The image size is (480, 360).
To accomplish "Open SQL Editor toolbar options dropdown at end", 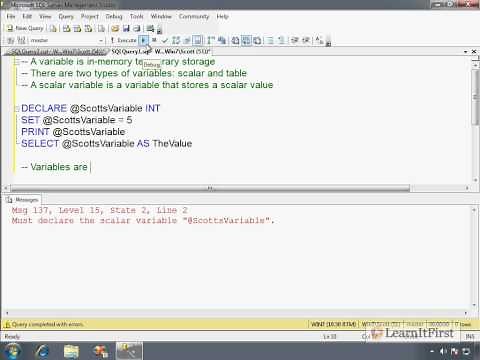I will [328, 42].
